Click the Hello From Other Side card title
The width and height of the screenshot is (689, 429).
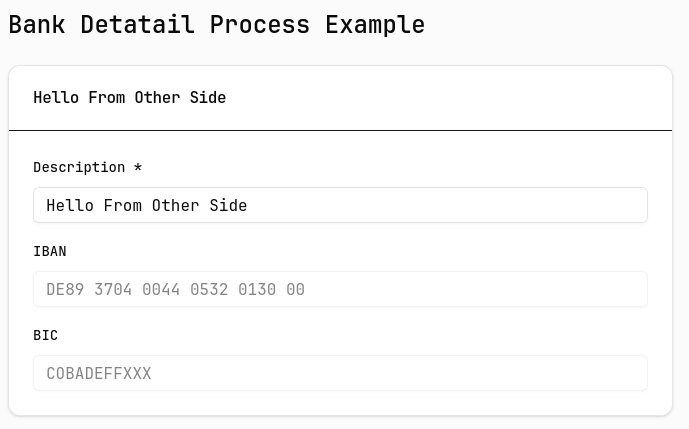coord(130,98)
